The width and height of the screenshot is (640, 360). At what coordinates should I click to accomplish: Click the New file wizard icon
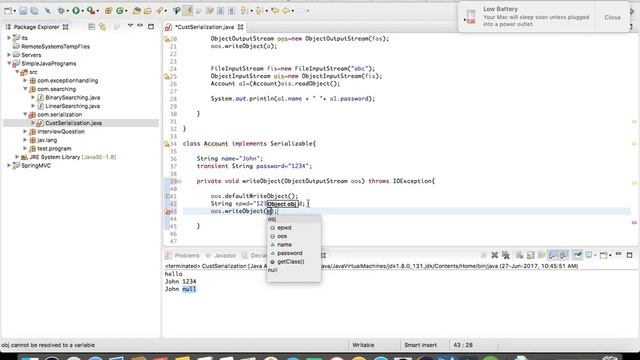[x=8, y=11]
